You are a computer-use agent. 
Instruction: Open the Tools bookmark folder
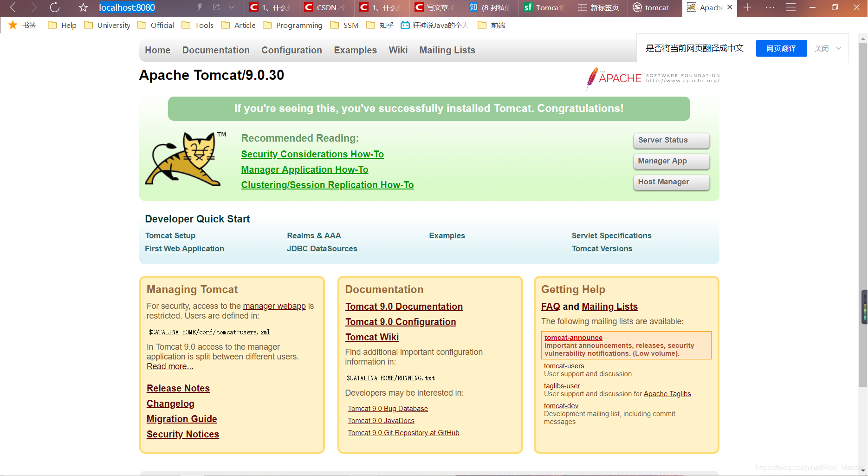pos(198,25)
